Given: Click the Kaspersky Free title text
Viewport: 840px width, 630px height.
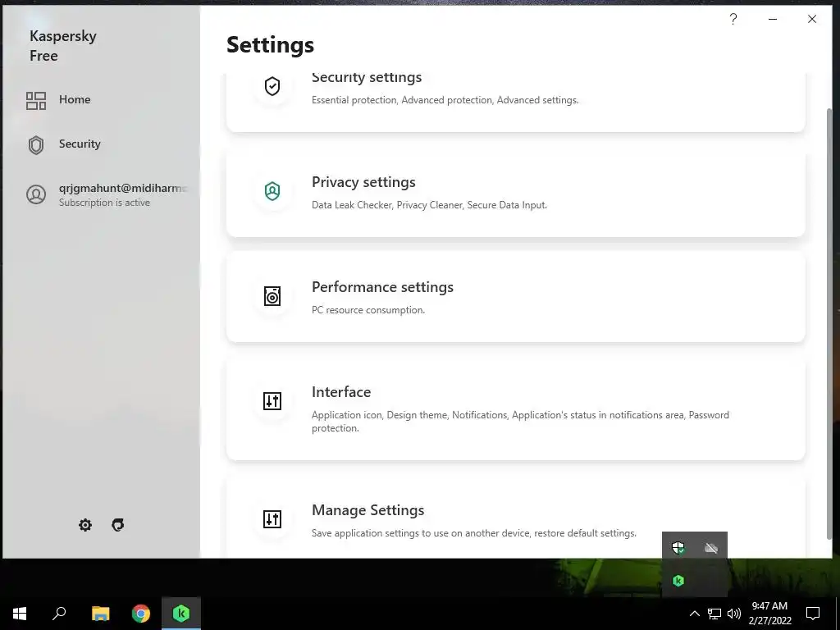Looking at the screenshot, I should coord(62,46).
